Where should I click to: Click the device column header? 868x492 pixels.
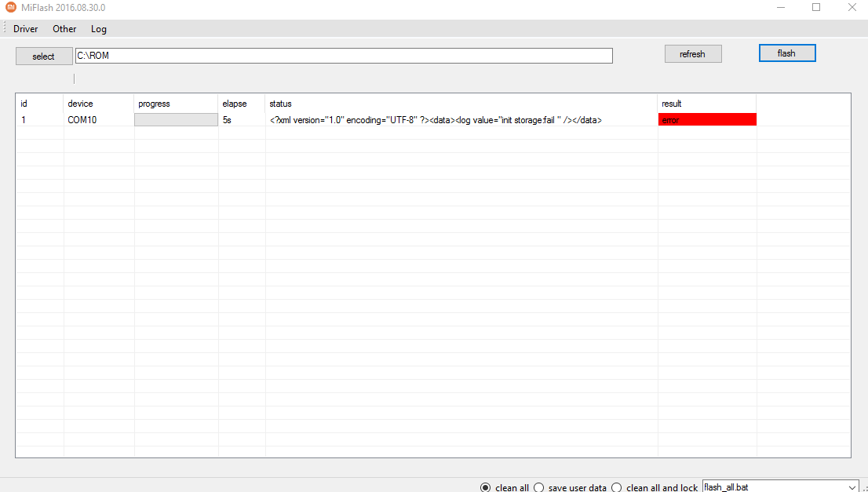point(99,104)
